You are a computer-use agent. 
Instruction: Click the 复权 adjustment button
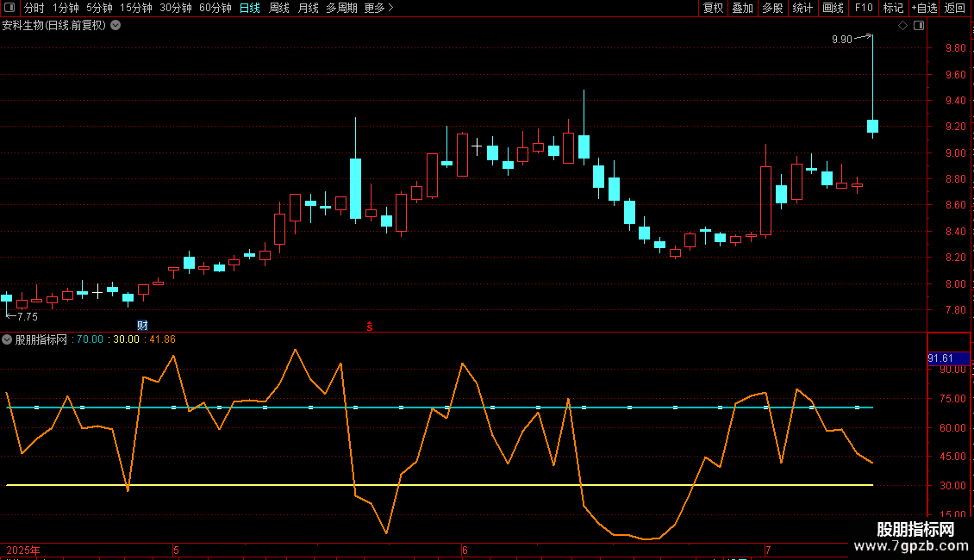[x=713, y=8]
